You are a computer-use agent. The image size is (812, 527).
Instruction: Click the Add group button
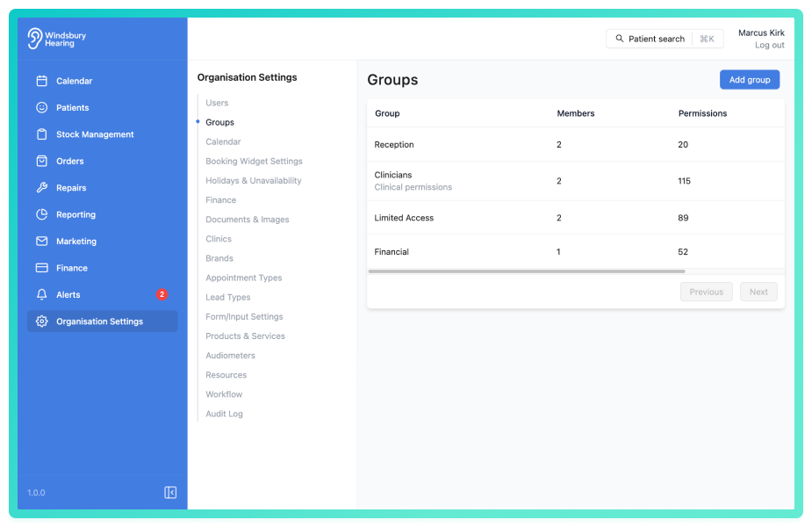(x=750, y=80)
